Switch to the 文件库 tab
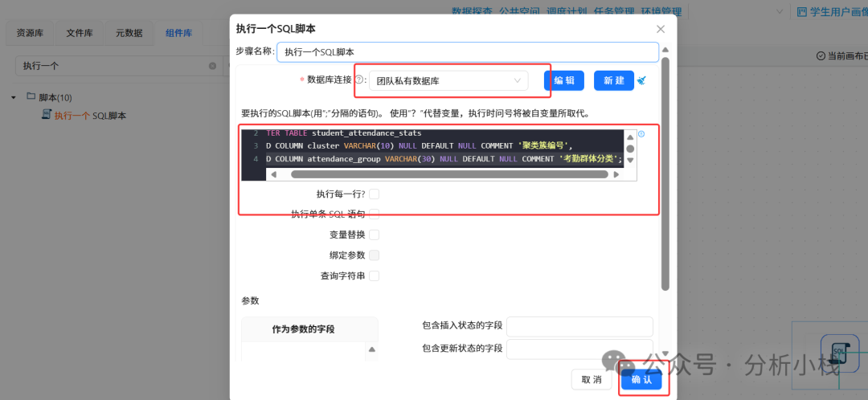This screenshot has width=868, height=400. [x=80, y=33]
